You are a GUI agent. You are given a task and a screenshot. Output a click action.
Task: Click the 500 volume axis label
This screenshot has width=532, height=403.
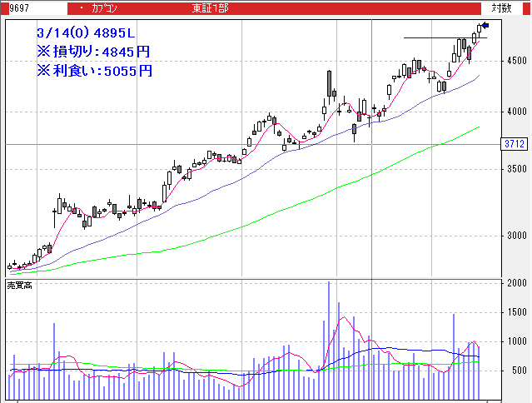[518, 371]
